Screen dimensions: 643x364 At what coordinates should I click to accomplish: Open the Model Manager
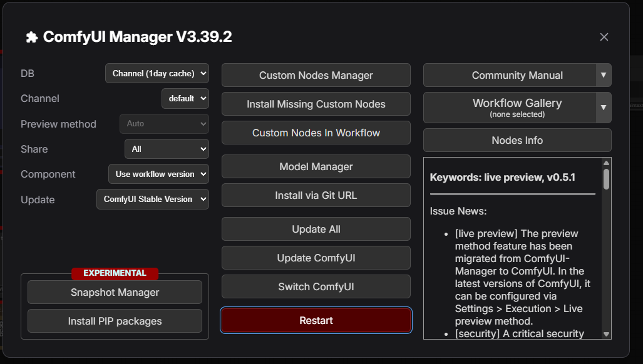(316, 166)
